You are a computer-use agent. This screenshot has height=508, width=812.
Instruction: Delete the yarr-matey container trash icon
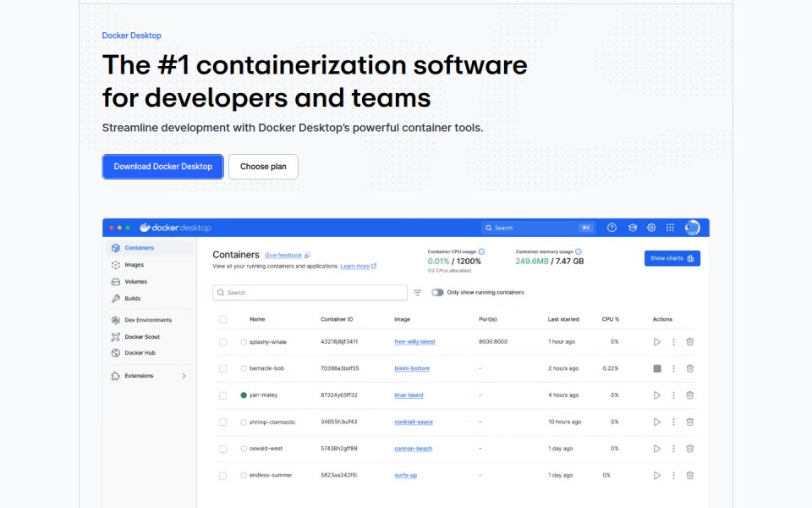pos(690,395)
